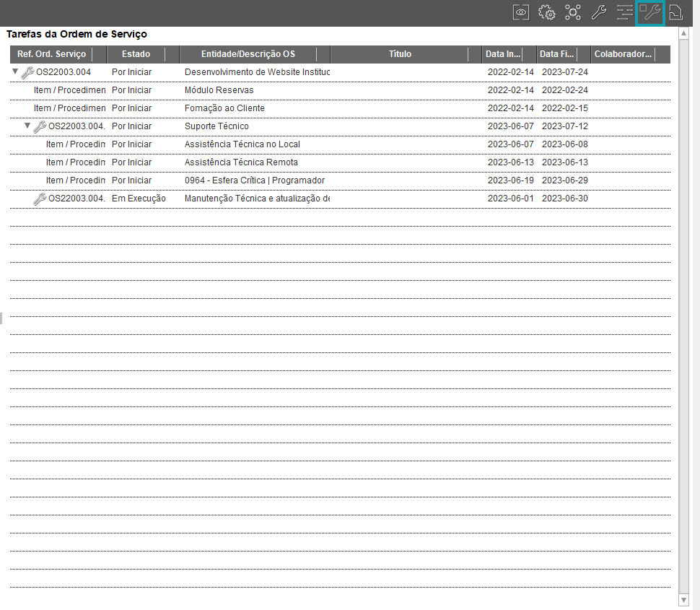Select the 0964 - Esfera Crítica row
Screen dimensions: 700x610
pos(254,180)
